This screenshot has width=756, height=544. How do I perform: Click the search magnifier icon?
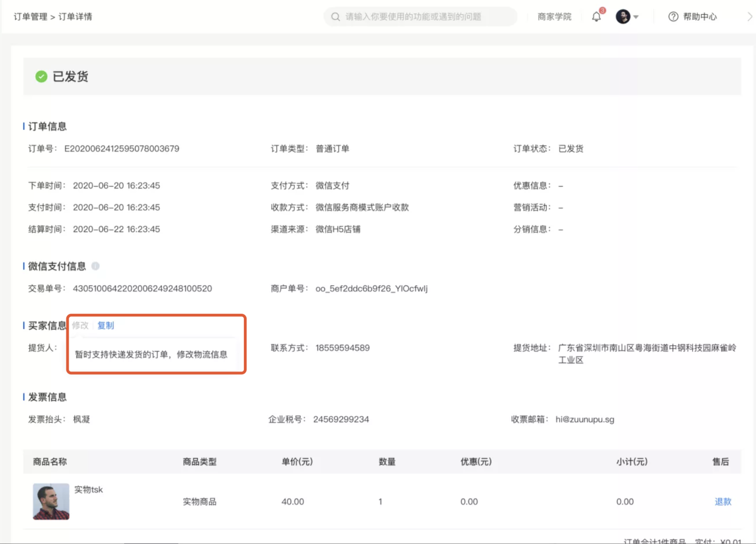(335, 17)
